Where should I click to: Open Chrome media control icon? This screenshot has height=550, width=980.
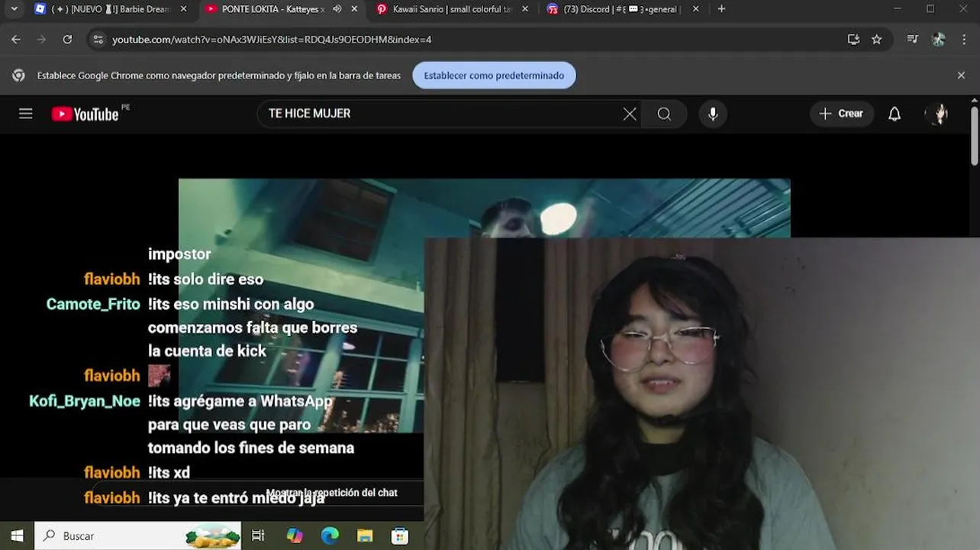click(x=913, y=40)
